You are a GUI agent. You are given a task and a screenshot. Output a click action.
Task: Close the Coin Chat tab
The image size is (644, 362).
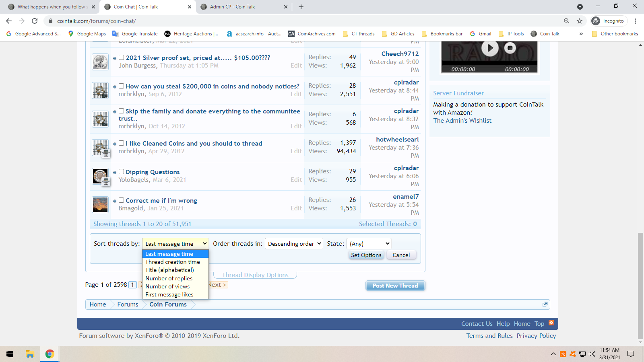coord(190,7)
